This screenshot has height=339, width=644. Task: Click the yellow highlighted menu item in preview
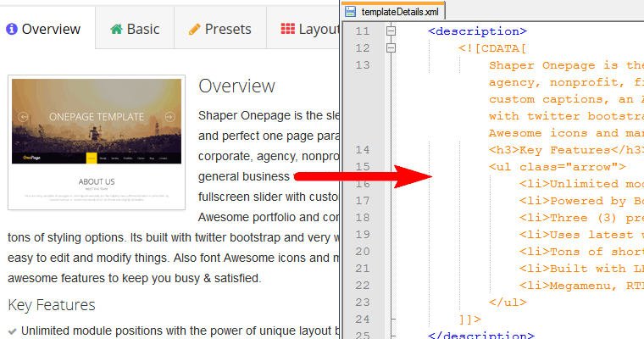91,158
